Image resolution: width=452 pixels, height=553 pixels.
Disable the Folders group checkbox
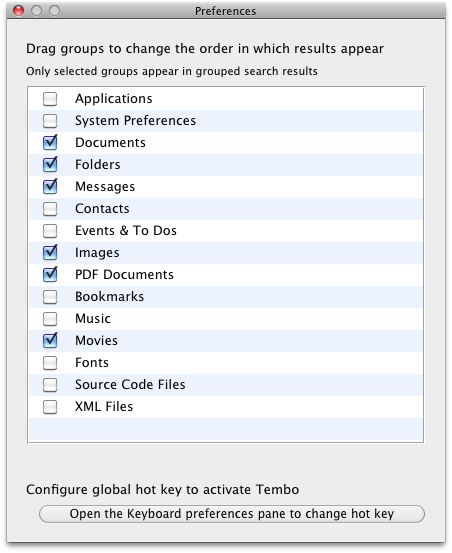pos(50,165)
